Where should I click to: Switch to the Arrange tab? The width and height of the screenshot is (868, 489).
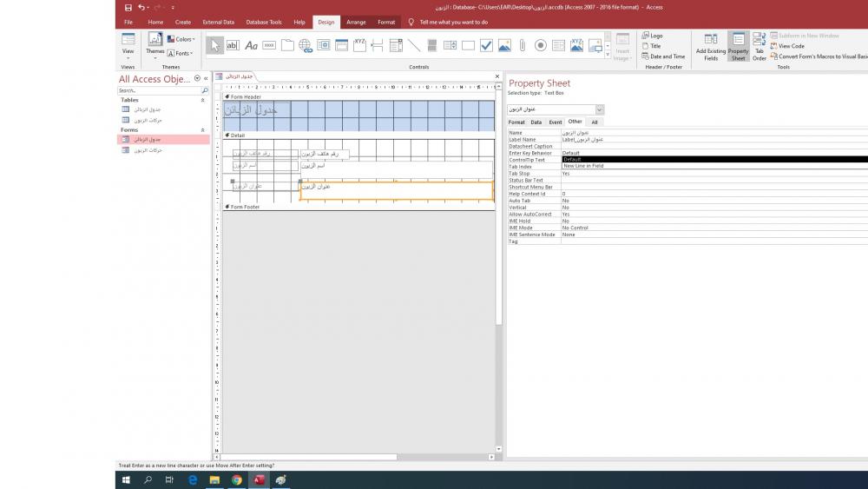(x=356, y=23)
